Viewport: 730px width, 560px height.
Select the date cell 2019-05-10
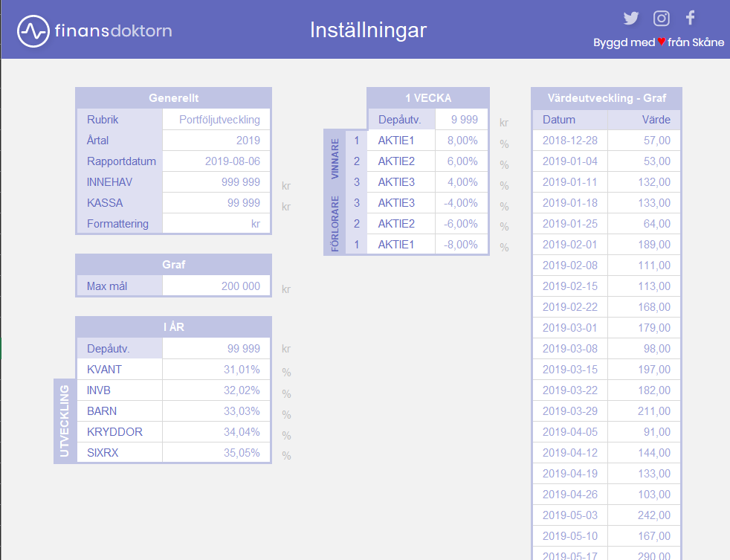[570, 535]
